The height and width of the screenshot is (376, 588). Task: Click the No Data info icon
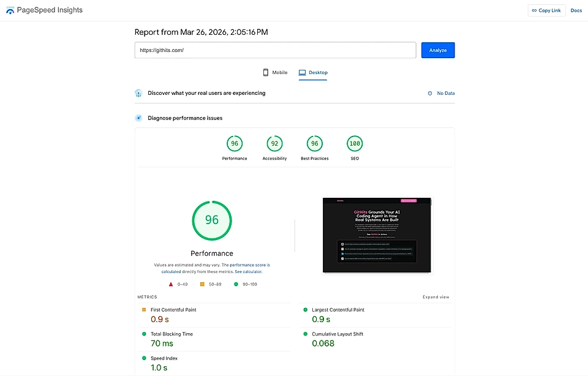[x=429, y=93]
